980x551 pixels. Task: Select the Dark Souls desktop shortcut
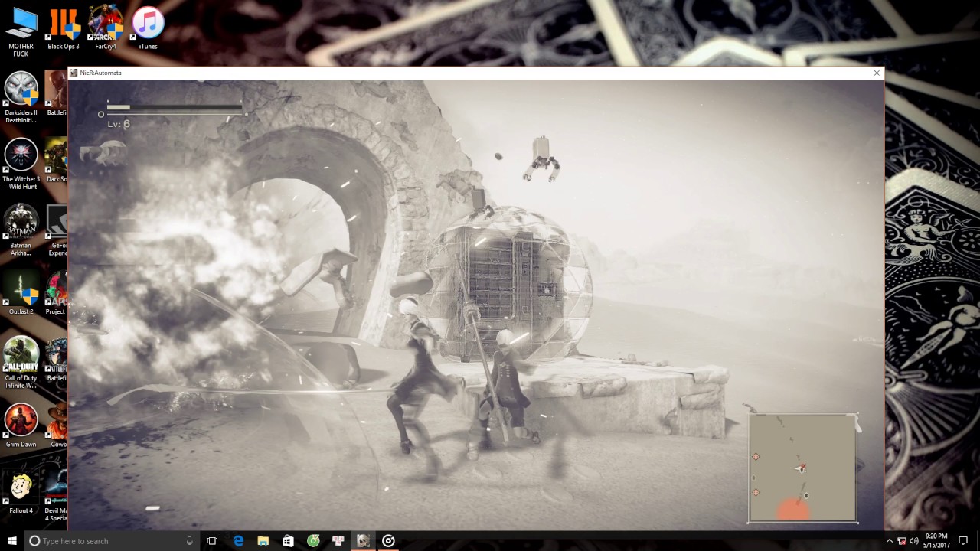tap(57, 160)
